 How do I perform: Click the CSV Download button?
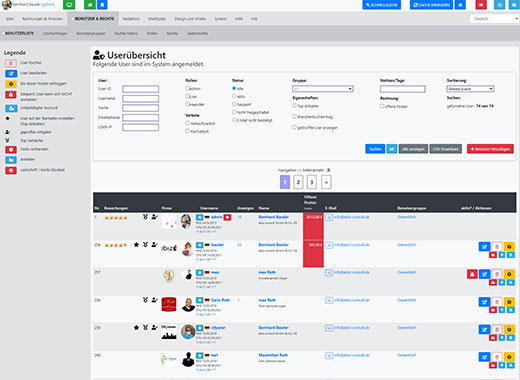tap(446, 149)
